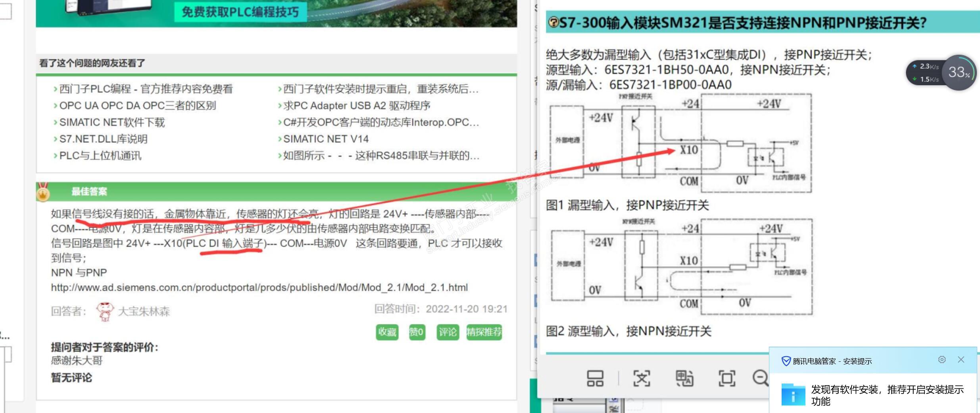Click the 精探推荐 button
Viewport: 980px width, 413px height.
click(484, 332)
